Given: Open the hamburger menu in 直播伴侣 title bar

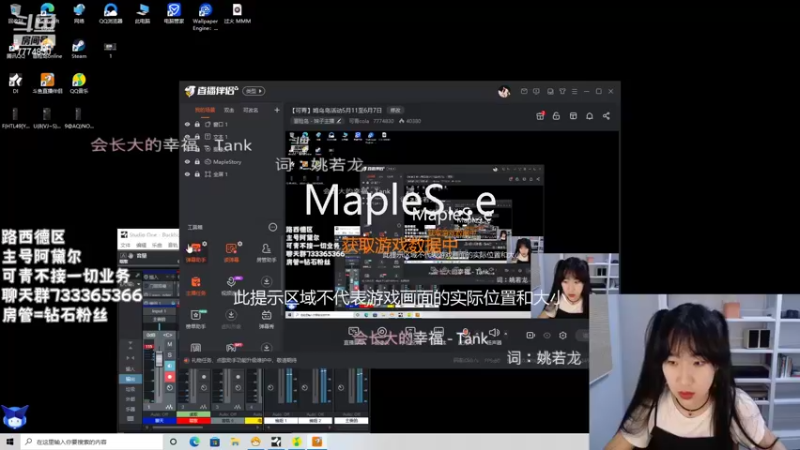Looking at the screenshot, I should click(574, 91).
